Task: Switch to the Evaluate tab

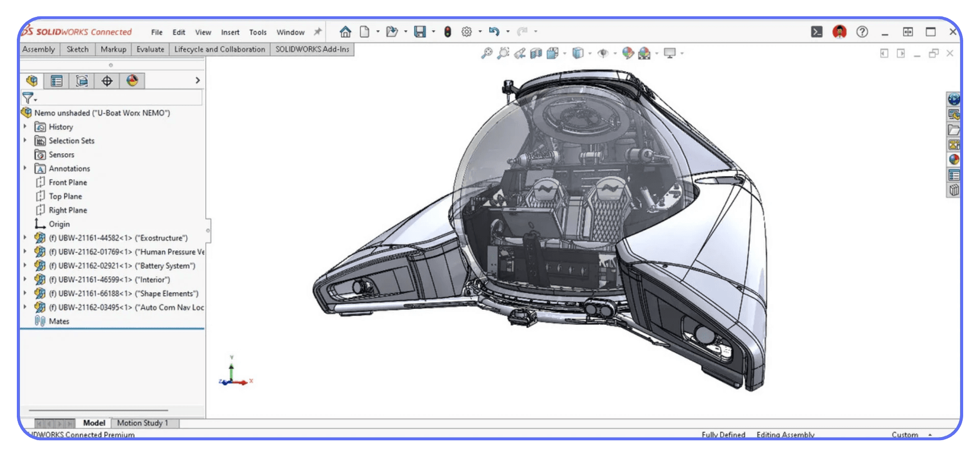Action: 150,49
